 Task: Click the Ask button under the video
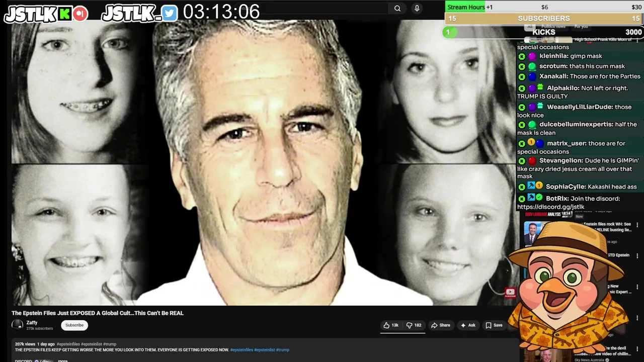point(468,325)
